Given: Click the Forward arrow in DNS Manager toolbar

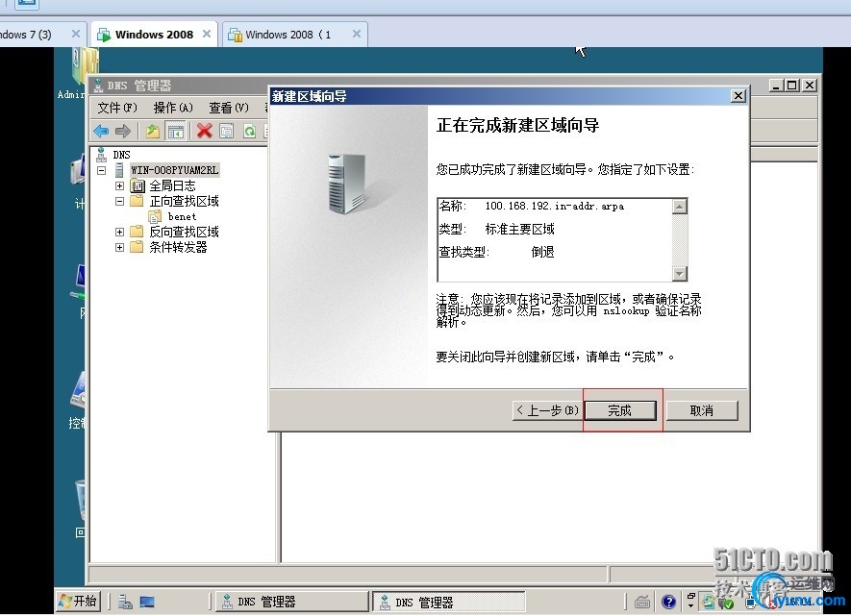Looking at the screenshot, I should pos(123,131).
